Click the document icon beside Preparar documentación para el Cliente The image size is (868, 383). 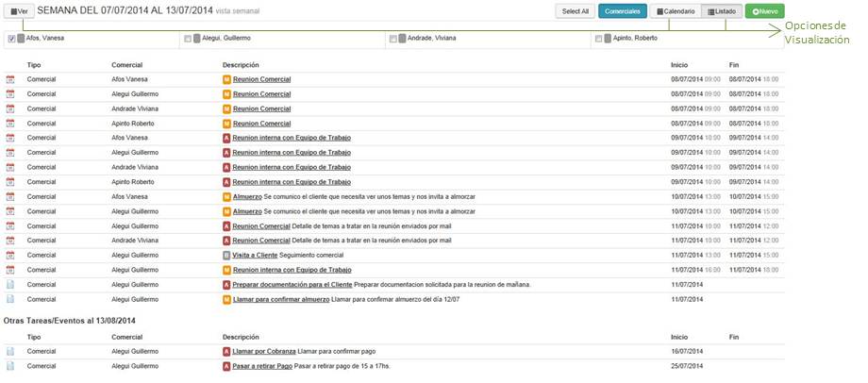(11, 285)
